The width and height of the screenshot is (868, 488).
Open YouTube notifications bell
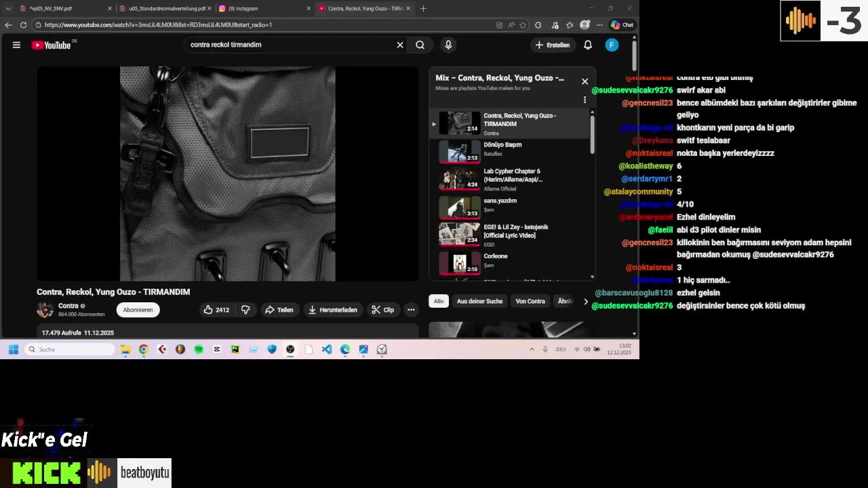pyautogui.click(x=588, y=45)
